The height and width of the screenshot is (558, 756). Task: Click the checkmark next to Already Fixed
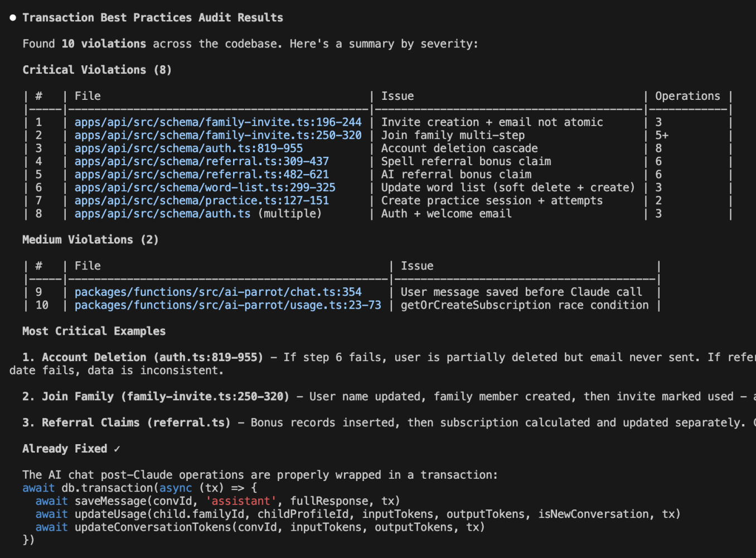(x=117, y=449)
